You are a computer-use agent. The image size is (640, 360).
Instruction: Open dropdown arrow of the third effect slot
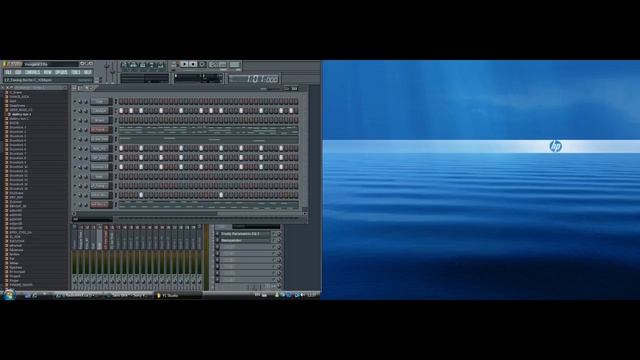pyautogui.click(x=217, y=247)
